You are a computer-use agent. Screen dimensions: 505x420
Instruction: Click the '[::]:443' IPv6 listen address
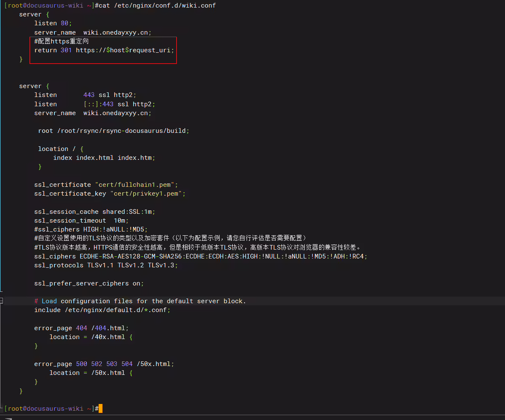click(98, 104)
